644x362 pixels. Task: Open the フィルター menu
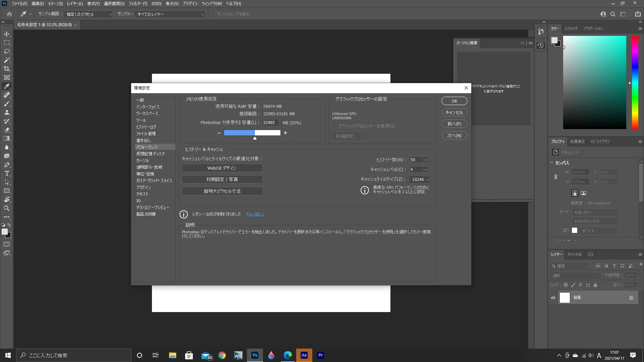point(138,4)
